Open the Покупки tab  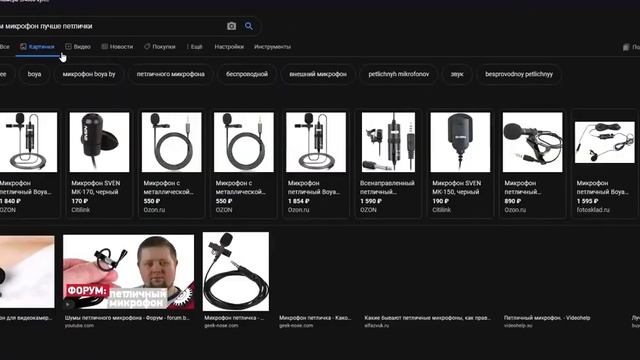tap(160, 47)
